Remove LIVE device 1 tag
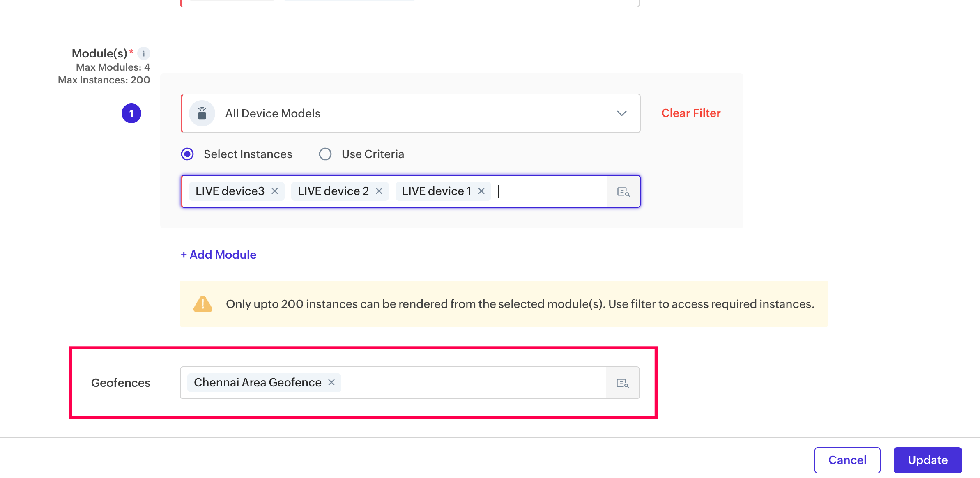Image resolution: width=980 pixels, height=478 pixels. [481, 191]
